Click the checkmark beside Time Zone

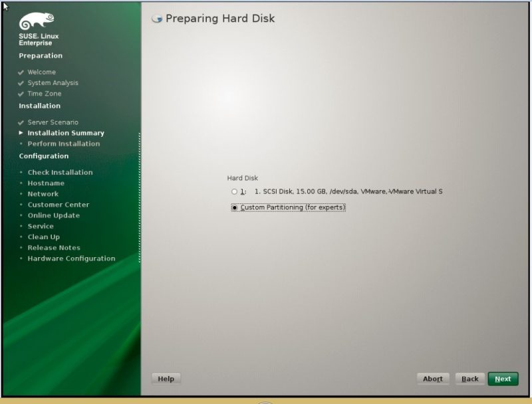click(21, 94)
